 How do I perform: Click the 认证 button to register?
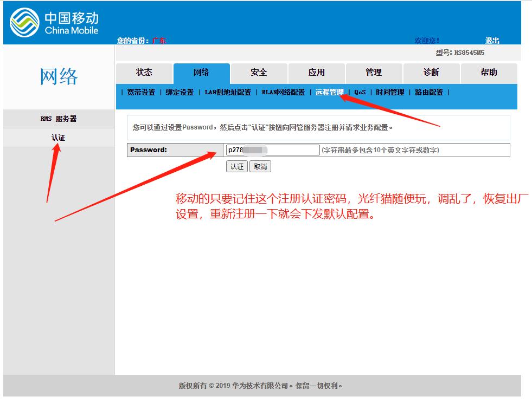click(236, 166)
